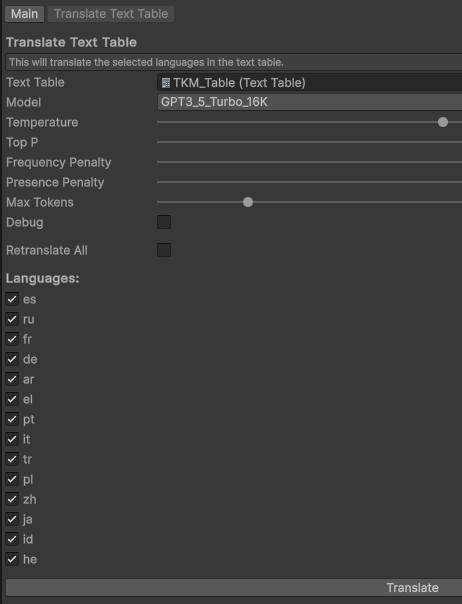The width and height of the screenshot is (462, 604).
Task: Uncheck the de language checkbox
Action: (12, 359)
